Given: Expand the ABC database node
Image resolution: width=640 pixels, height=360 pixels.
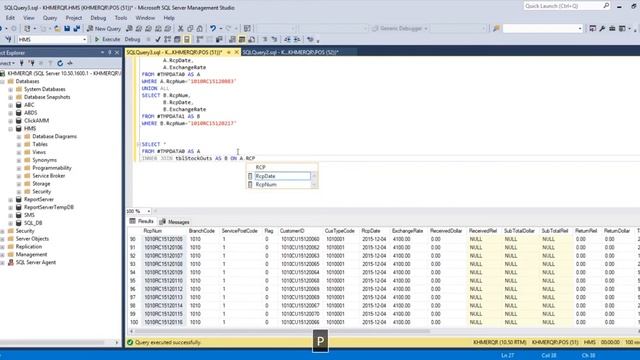Looking at the screenshot, I should pos(11,105).
